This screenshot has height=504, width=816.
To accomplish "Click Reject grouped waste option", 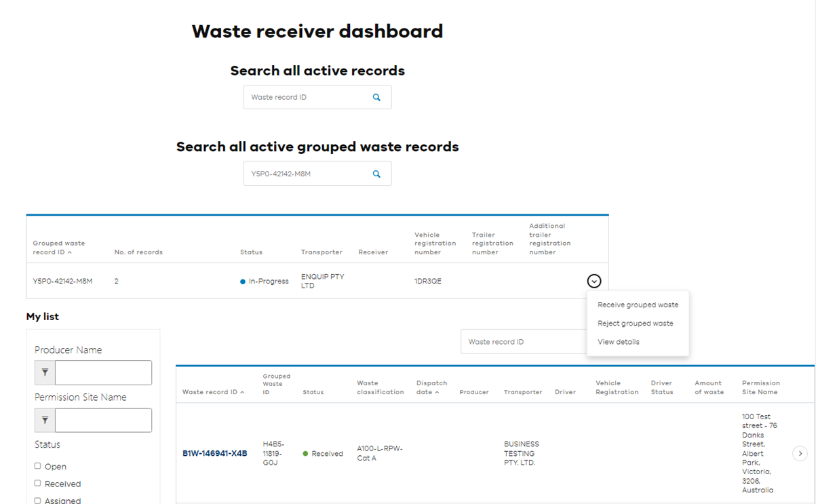I will [636, 323].
